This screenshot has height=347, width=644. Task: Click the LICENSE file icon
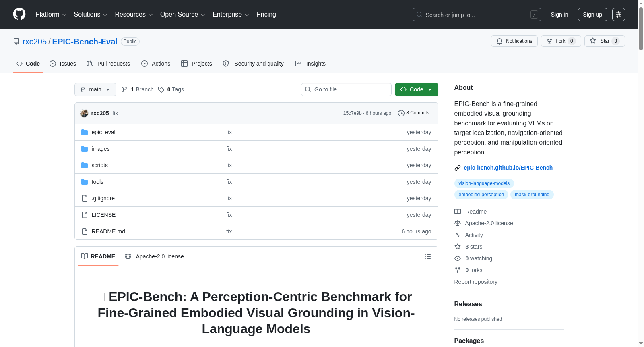point(85,215)
